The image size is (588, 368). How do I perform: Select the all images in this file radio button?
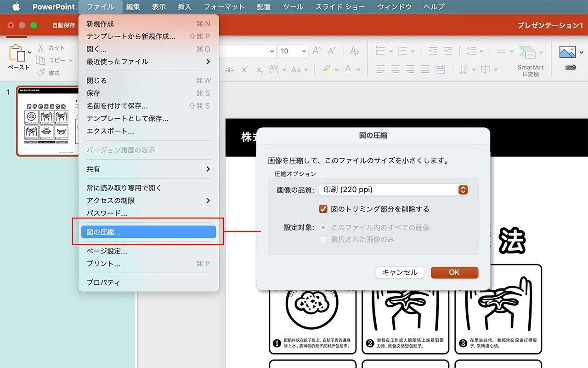(323, 227)
